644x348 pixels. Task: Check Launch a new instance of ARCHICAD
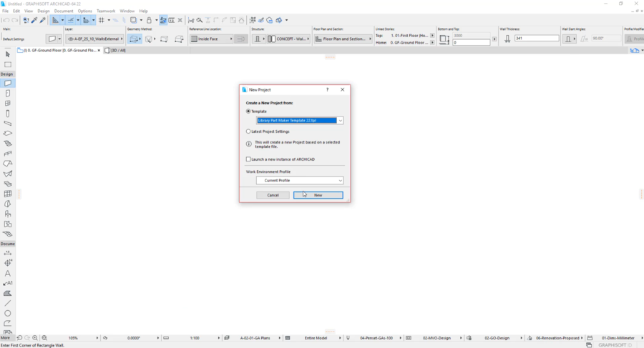tap(248, 159)
